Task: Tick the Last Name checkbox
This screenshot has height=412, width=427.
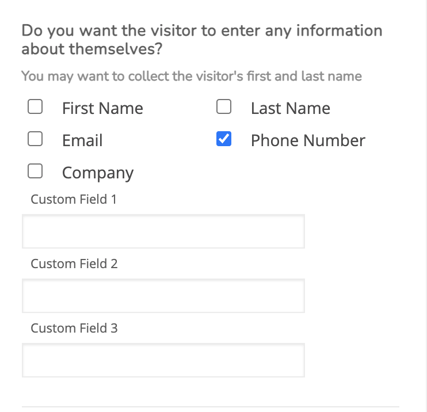Action: (x=224, y=107)
